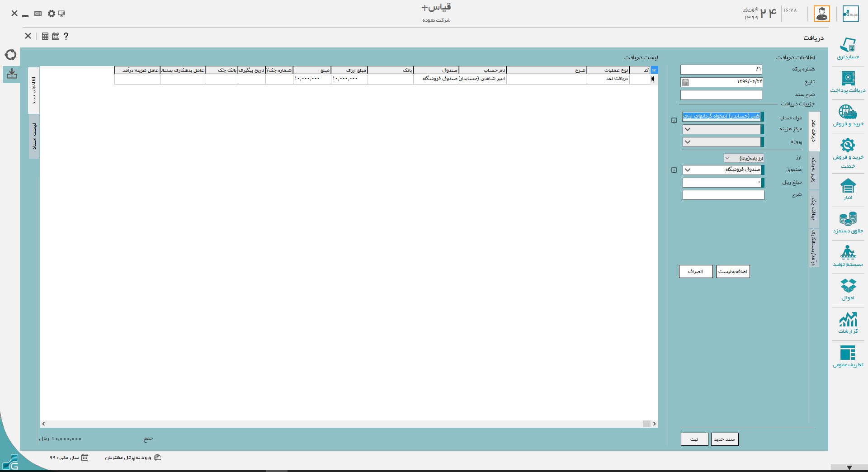Click نوع عملیات column header
This screenshot has width=868, height=472.
point(608,70)
